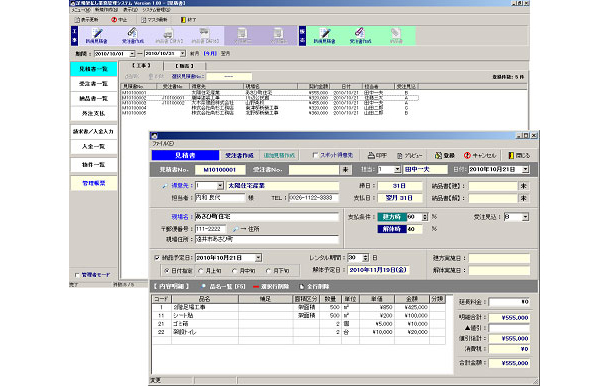
Task: Click the 受注書作成 button in estimate window
Action: pyautogui.click(x=239, y=155)
